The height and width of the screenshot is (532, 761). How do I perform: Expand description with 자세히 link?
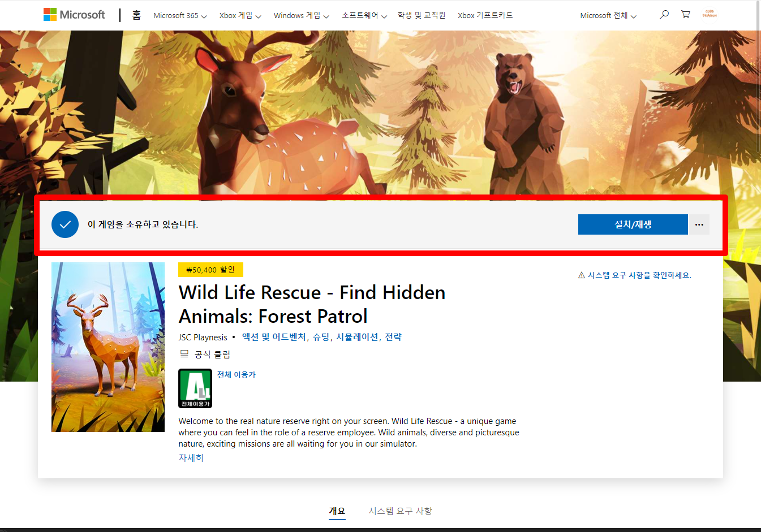click(191, 458)
